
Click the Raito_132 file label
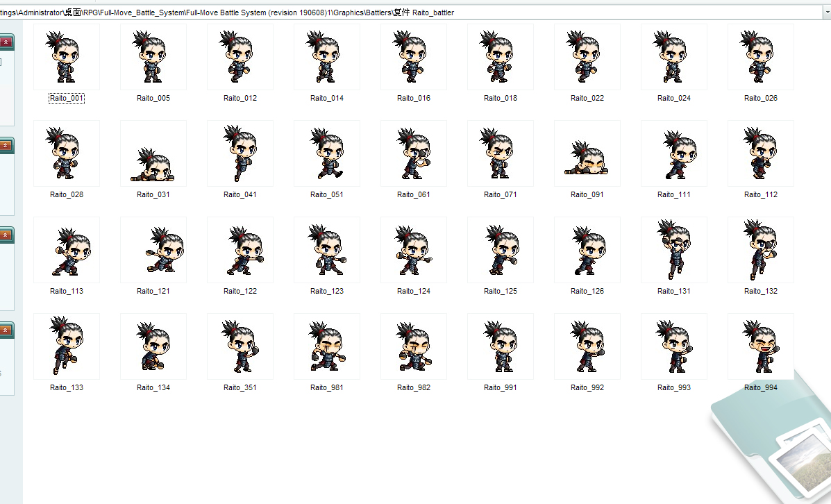tap(761, 291)
